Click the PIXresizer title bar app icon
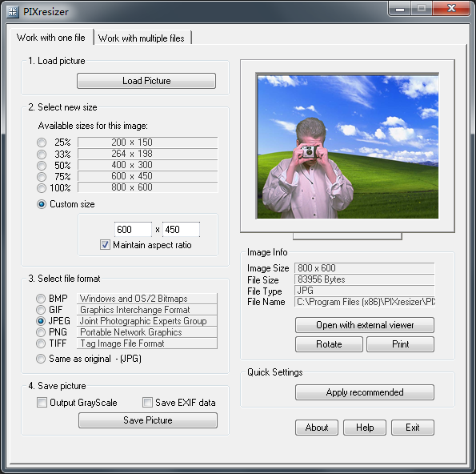Image resolution: width=476 pixels, height=474 pixels. point(13,12)
